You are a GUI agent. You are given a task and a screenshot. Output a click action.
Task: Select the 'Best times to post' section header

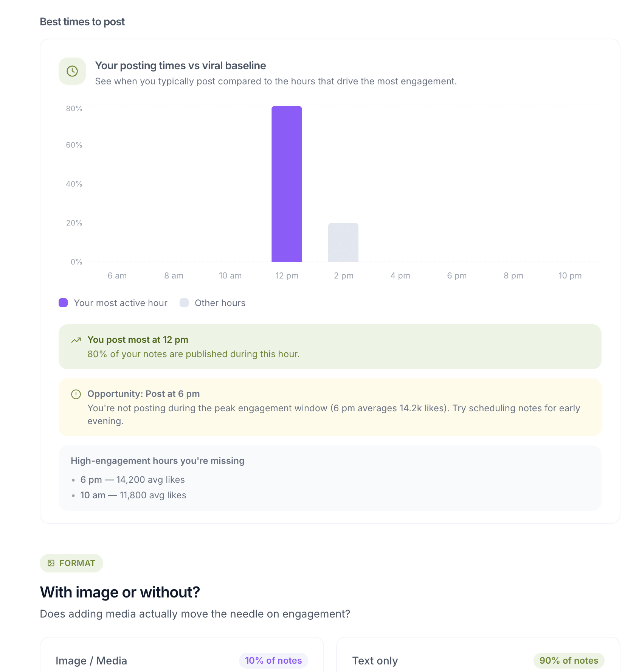pos(82,22)
